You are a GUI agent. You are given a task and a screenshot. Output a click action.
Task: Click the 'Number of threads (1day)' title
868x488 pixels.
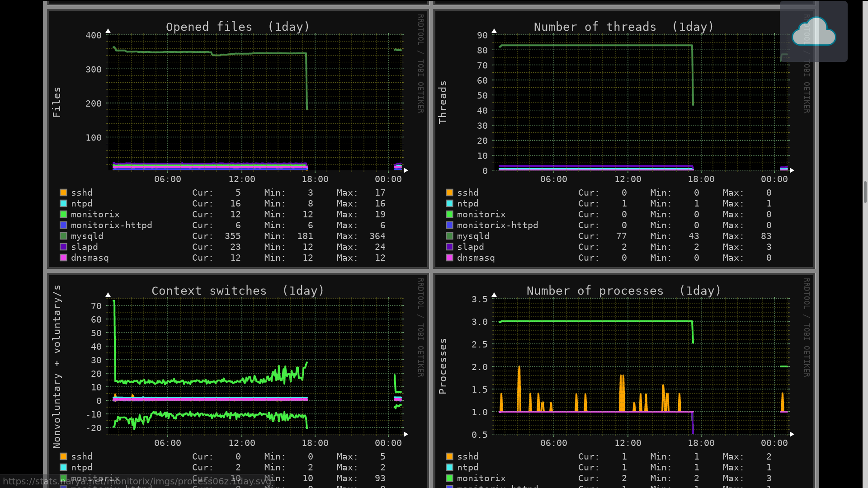[624, 27]
